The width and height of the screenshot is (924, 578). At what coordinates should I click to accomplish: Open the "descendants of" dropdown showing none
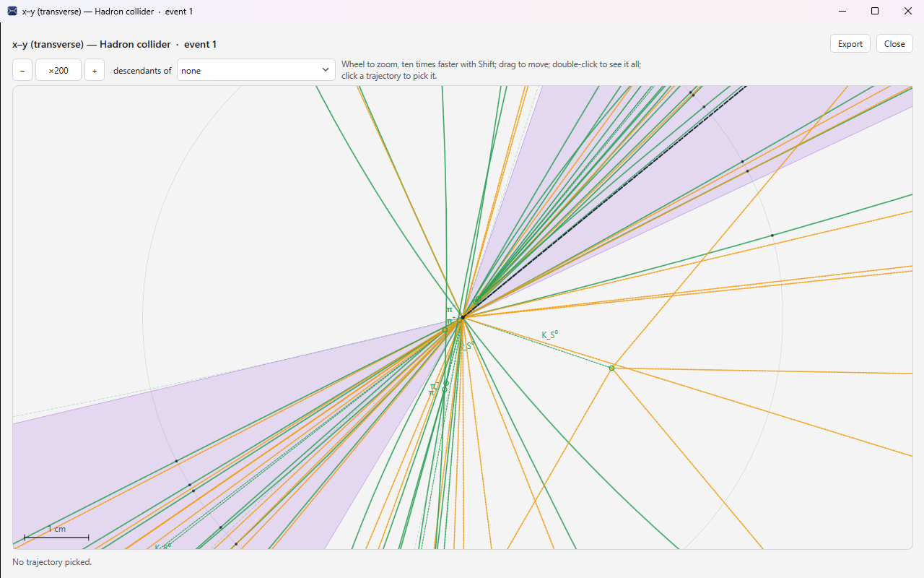coord(256,70)
